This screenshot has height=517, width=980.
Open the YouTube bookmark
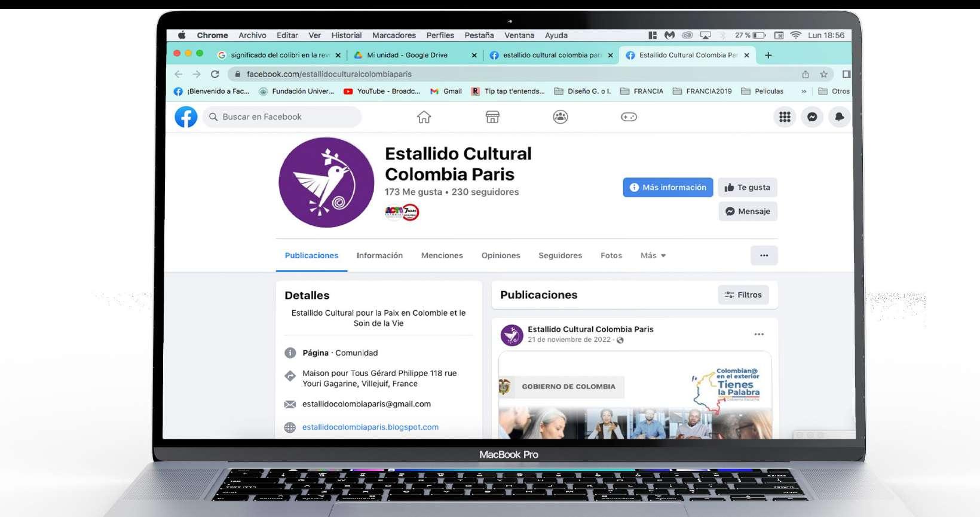pos(382,91)
